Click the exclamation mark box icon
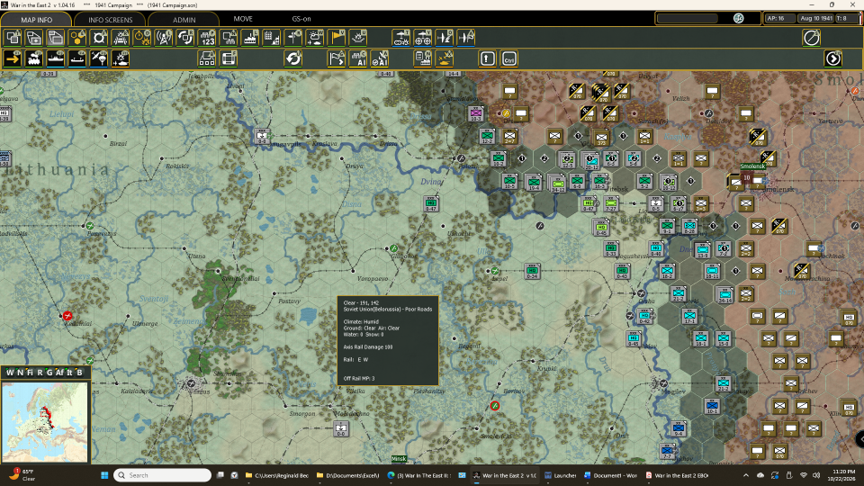Viewport: 864px width, 486px height. pyautogui.click(x=487, y=58)
